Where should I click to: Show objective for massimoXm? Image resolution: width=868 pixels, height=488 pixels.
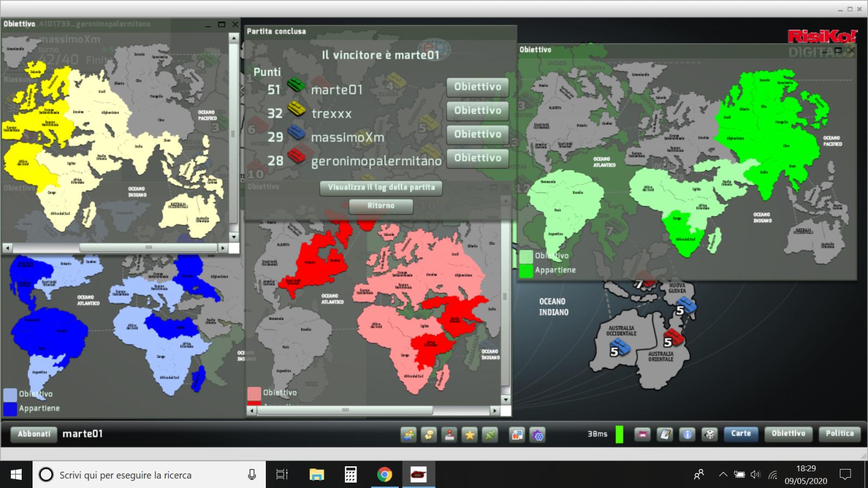click(x=477, y=134)
